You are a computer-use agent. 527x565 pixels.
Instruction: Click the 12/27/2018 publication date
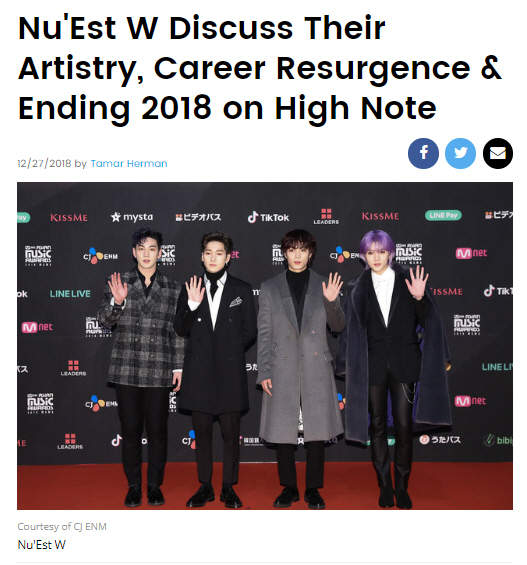[x=44, y=164]
